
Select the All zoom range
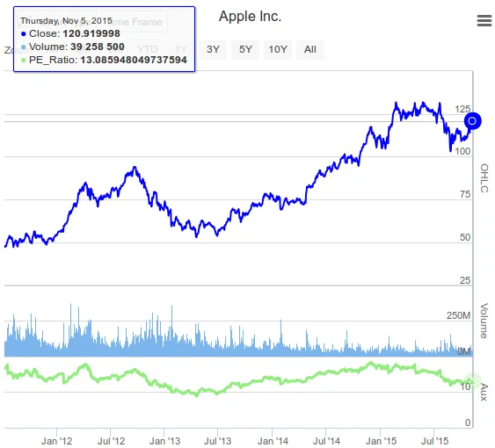pyautogui.click(x=310, y=49)
